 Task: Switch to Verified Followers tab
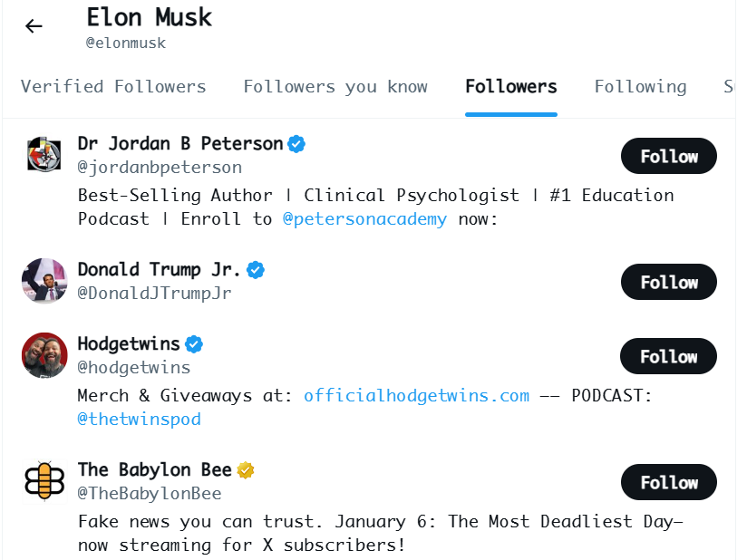(x=113, y=87)
